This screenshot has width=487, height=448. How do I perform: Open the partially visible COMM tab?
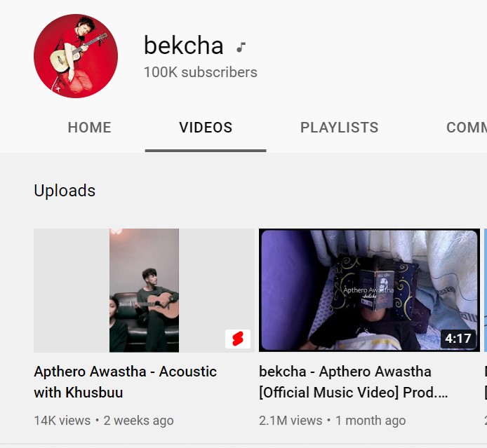pos(467,128)
